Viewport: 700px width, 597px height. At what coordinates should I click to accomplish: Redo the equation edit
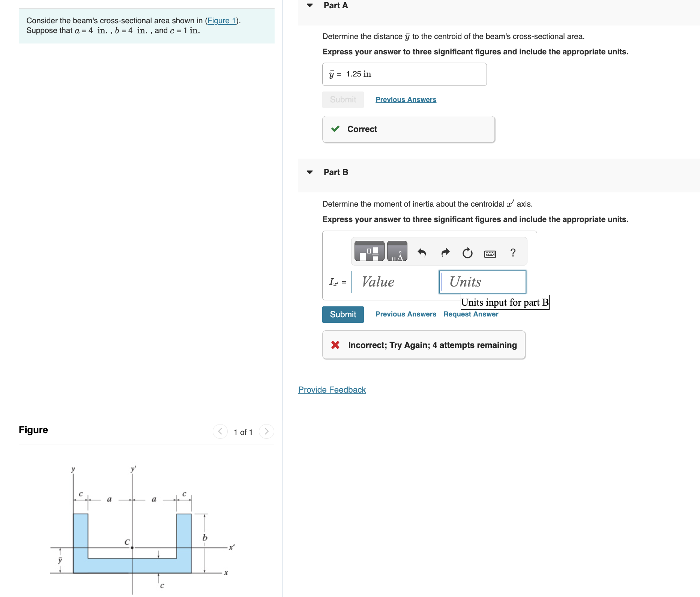coord(445,252)
